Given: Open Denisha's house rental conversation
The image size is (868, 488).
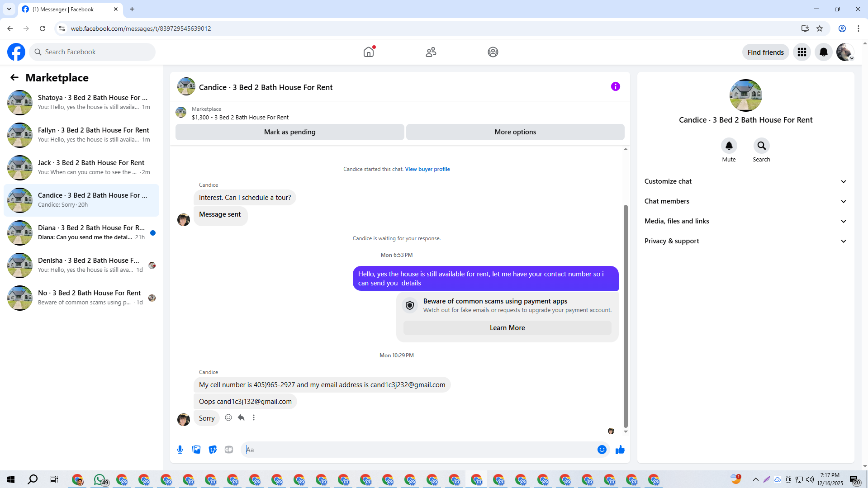Looking at the screenshot, I should point(81,265).
